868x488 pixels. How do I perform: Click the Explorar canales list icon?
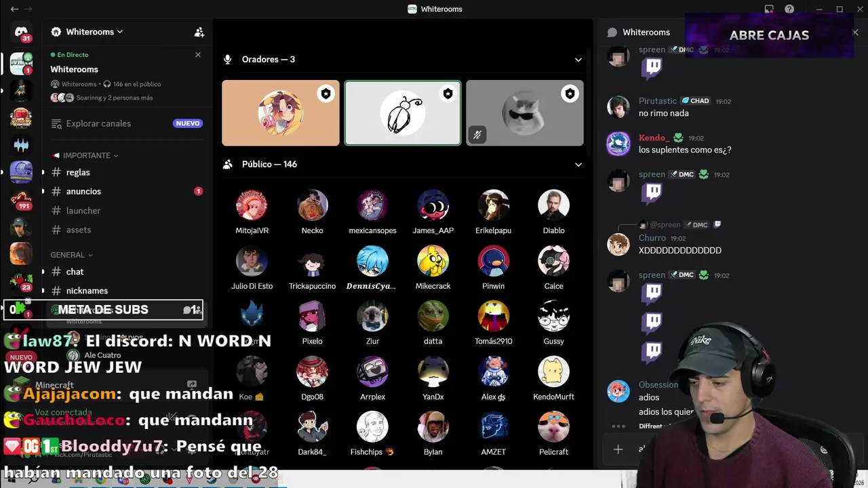(x=56, y=123)
